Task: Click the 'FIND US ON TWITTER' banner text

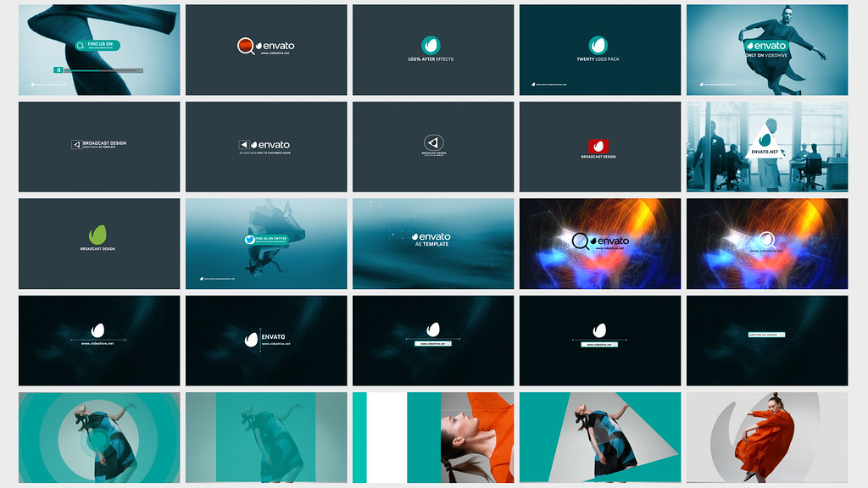Action: (x=271, y=238)
